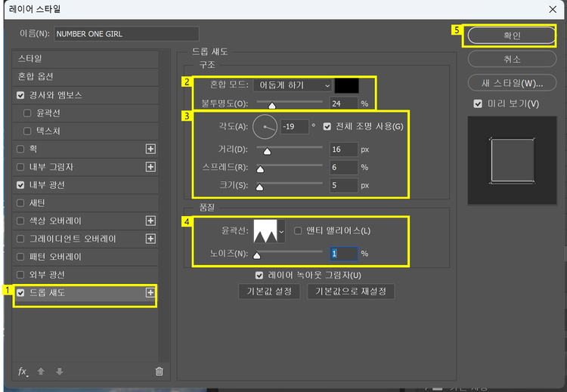Enable 패턴 오버레이 checkbox

[20, 257]
